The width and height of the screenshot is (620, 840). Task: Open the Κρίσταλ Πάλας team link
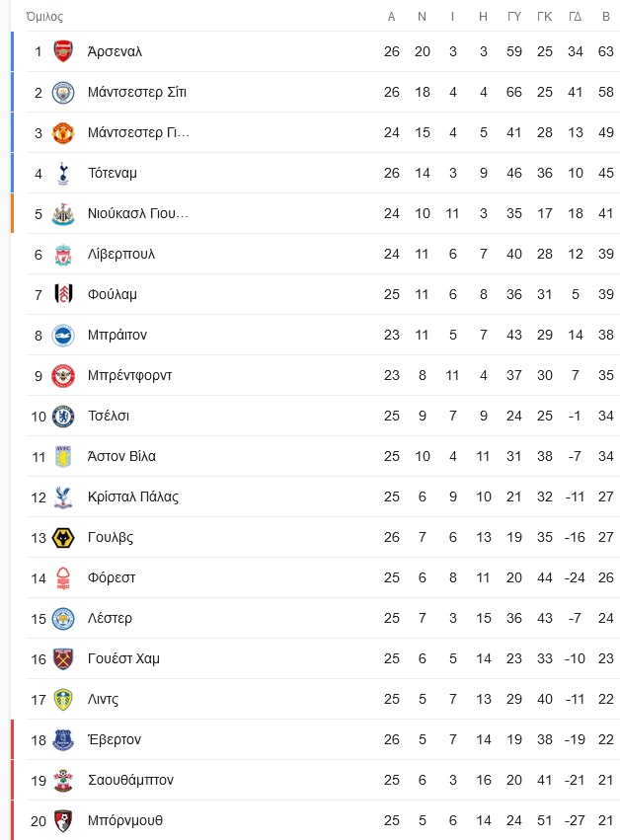132,496
